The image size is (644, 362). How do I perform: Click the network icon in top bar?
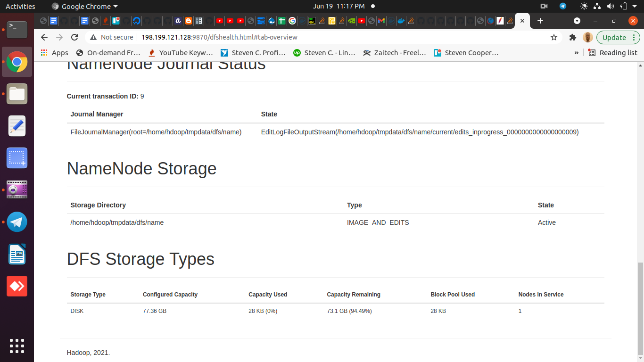[x=597, y=6]
